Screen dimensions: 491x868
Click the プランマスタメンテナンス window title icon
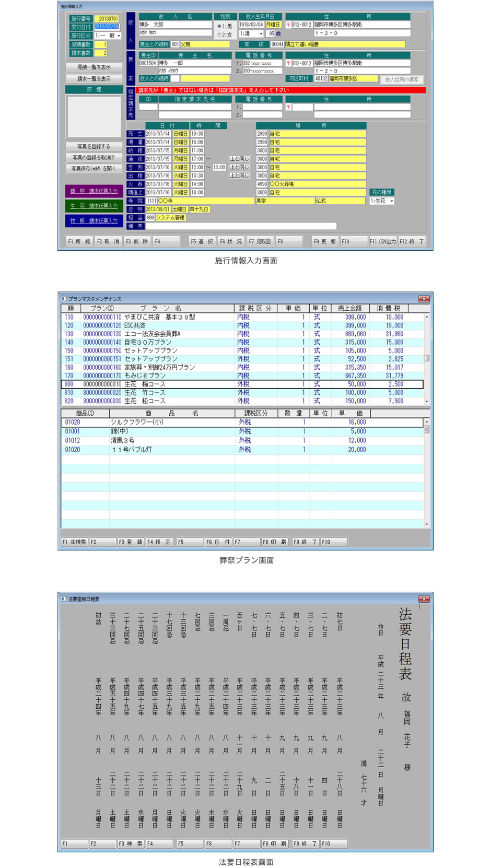[64, 299]
